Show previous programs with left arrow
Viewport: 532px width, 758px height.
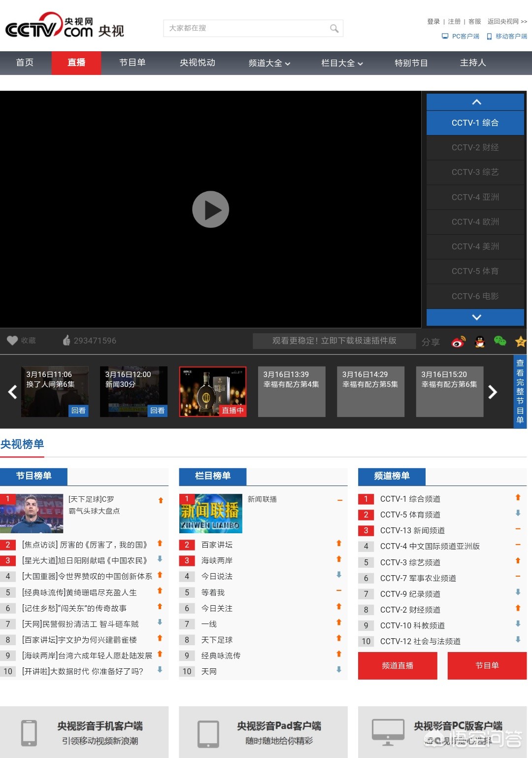[13, 392]
